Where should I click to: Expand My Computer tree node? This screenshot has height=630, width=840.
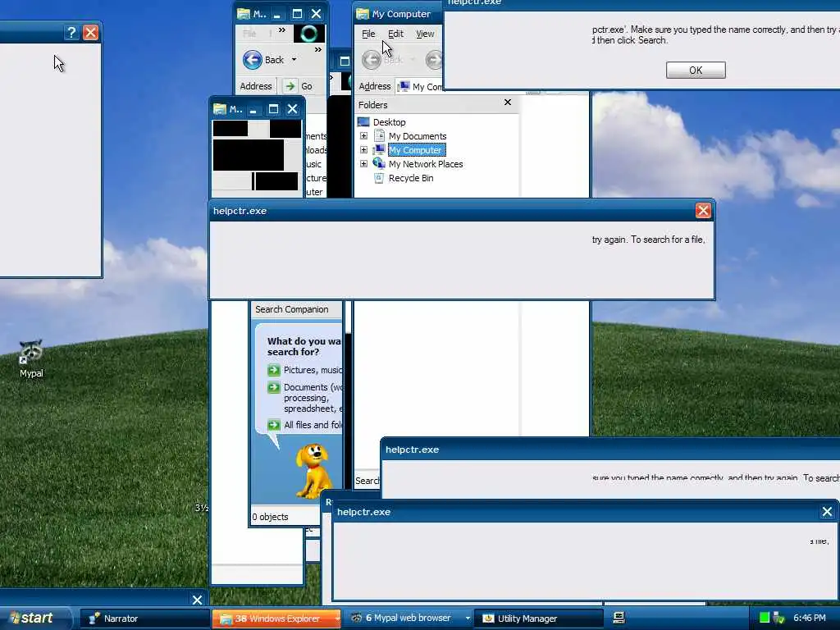click(363, 150)
